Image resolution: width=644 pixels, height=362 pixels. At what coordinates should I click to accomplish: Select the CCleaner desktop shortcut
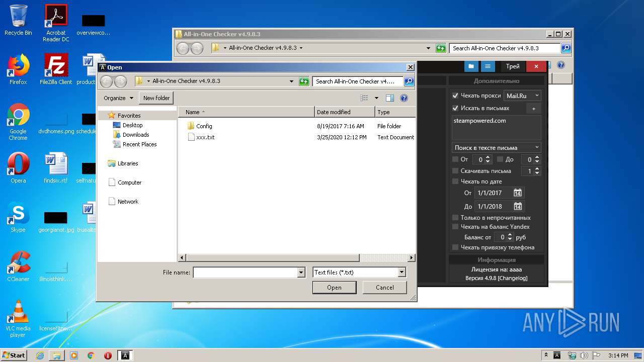pyautogui.click(x=18, y=266)
